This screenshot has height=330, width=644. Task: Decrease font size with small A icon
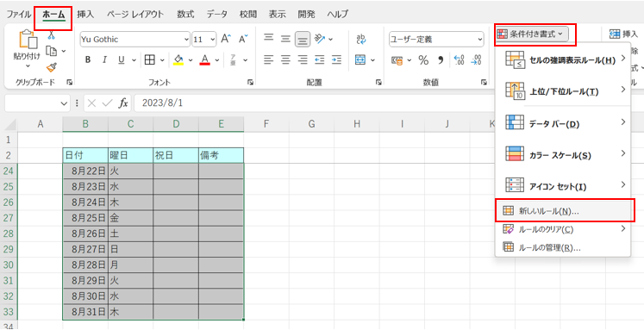(x=244, y=39)
